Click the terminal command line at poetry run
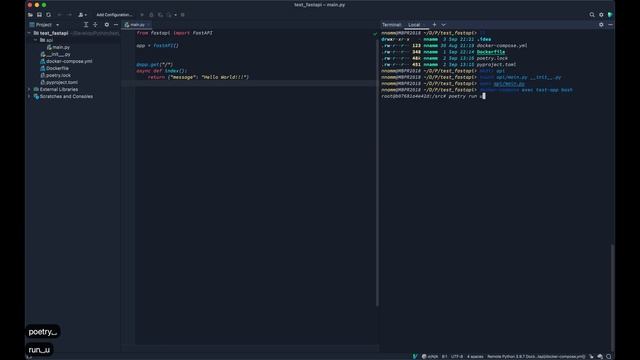Screen dimensions: 640x360 tap(433, 96)
